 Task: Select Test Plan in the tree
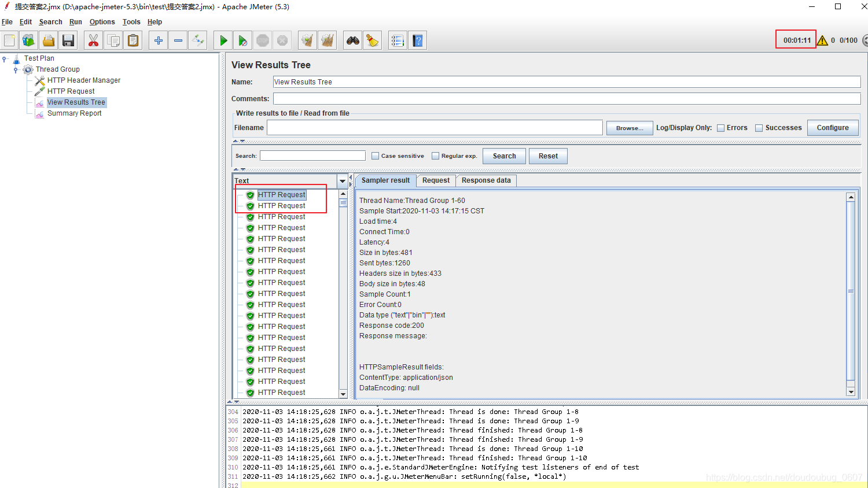[x=39, y=58]
